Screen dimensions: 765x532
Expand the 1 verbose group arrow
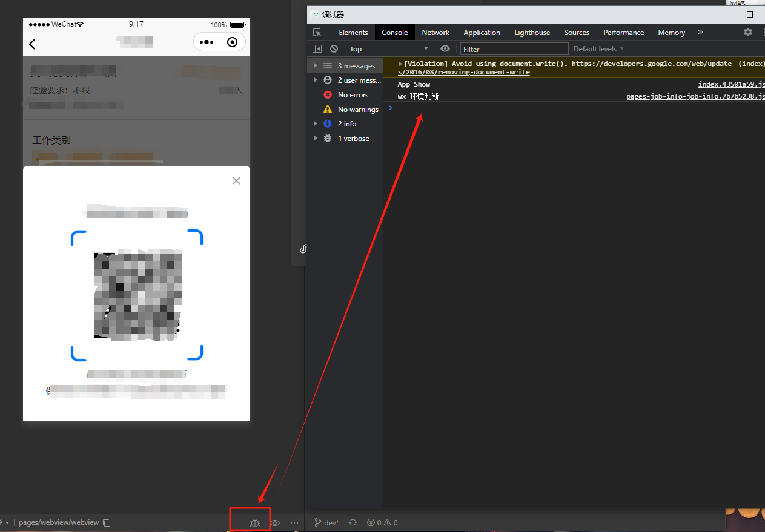point(316,138)
